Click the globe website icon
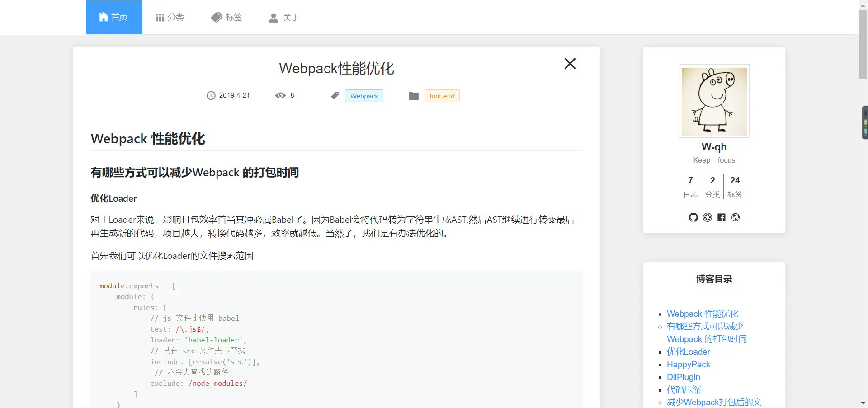The width and height of the screenshot is (868, 408). pos(736,217)
